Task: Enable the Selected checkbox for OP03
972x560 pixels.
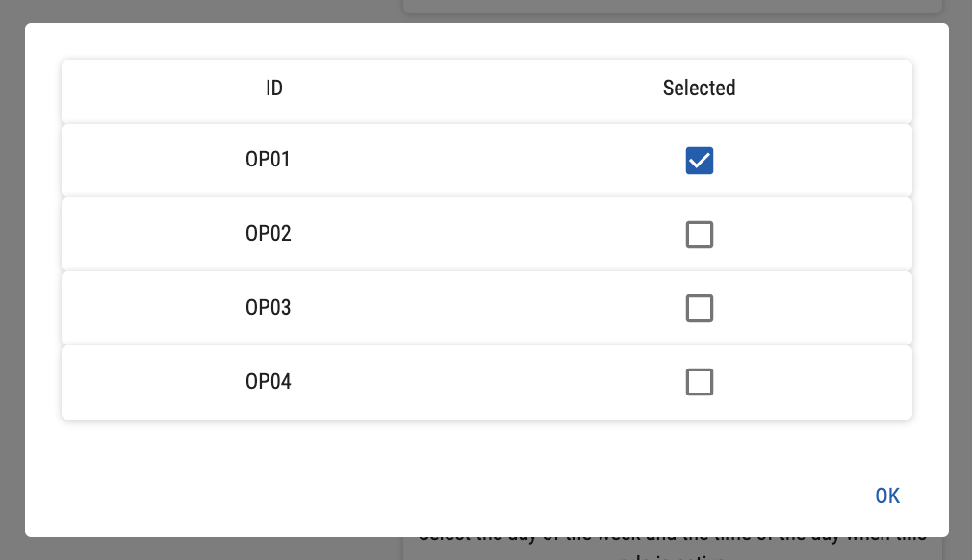Action: coord(700,309)
